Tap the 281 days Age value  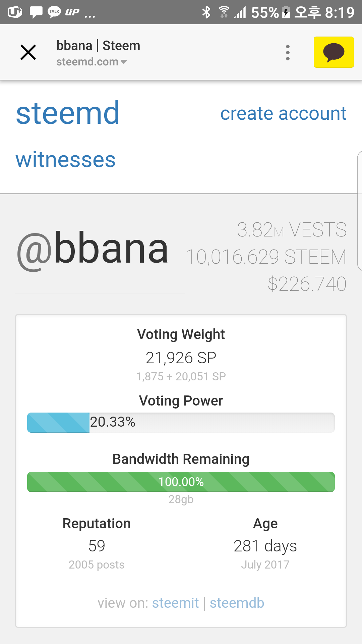pos(265,546)
